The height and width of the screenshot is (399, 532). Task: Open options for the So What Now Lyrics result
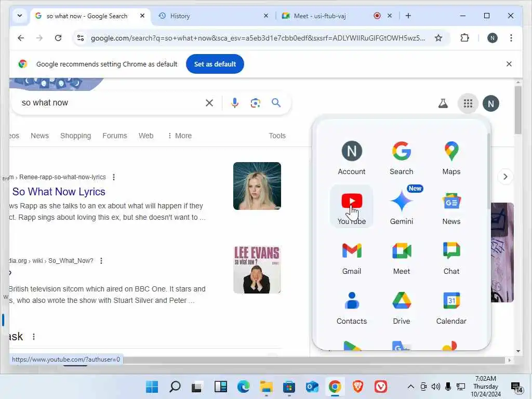pos(114,177)
